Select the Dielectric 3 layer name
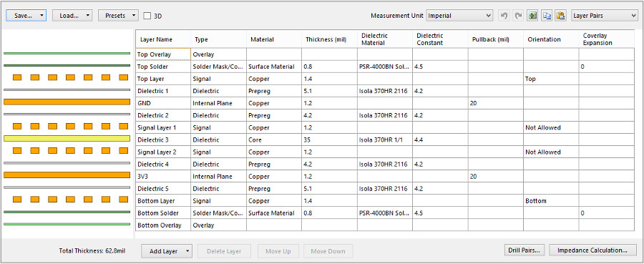 pos(163,140)
